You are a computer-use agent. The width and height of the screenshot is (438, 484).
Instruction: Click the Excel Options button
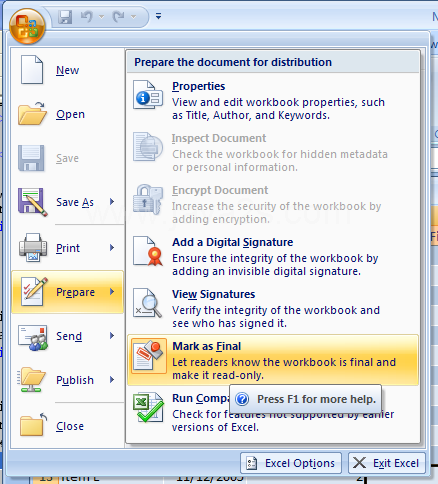pyautogui.click(x=291, y=463)
